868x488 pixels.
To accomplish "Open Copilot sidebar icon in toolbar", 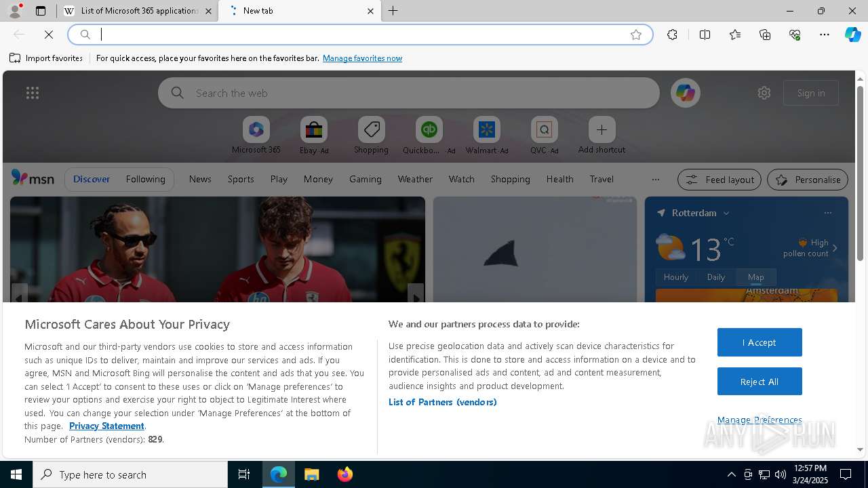I will click(x=852, y=35).
